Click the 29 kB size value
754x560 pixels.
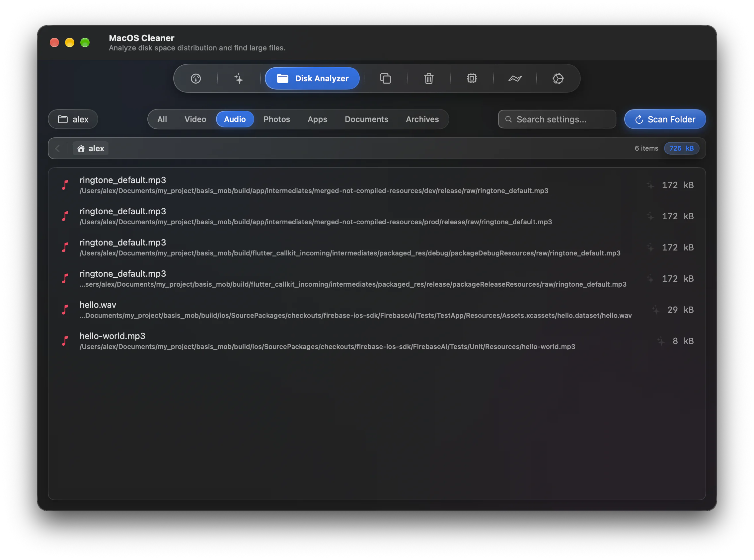680,310
